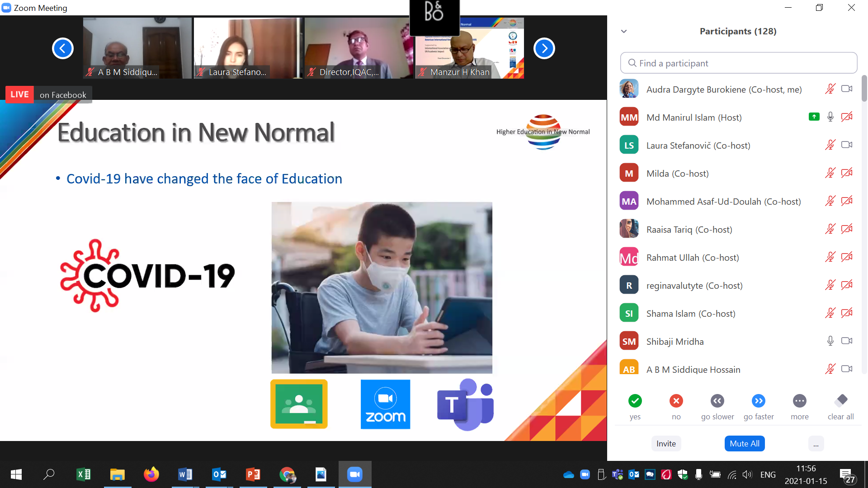Toggle Shibaji Mridha's video camera
The height and width of the screenshot is (488, 868).
[x=847, y=341]
